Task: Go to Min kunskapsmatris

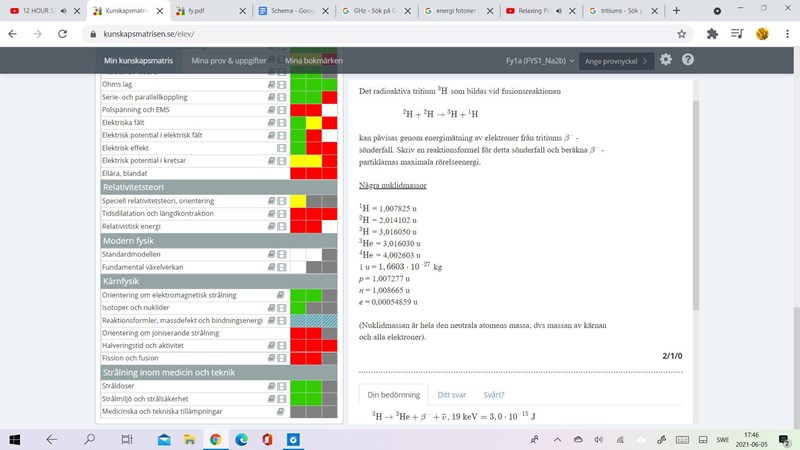Action: (x=138, y=60)
